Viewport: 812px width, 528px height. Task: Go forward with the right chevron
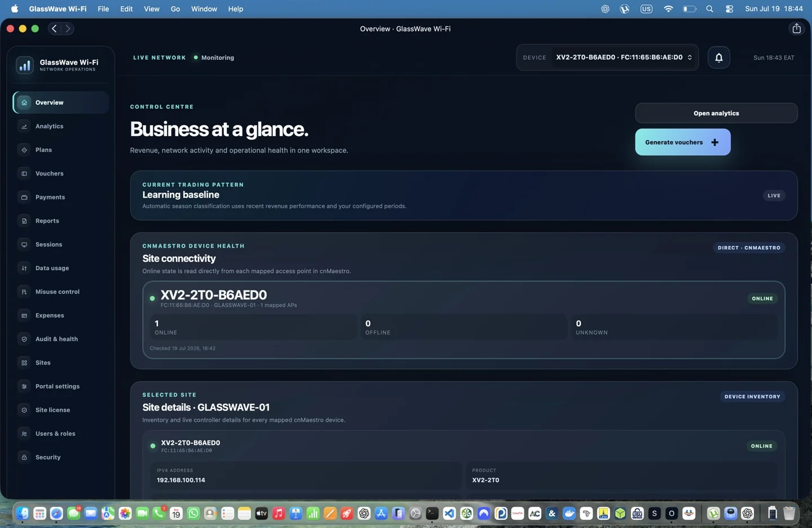pyautogui.click(x=68, y=28)
